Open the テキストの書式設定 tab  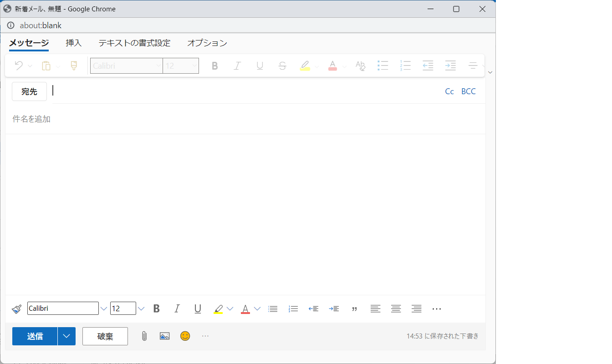coord(134,43)
